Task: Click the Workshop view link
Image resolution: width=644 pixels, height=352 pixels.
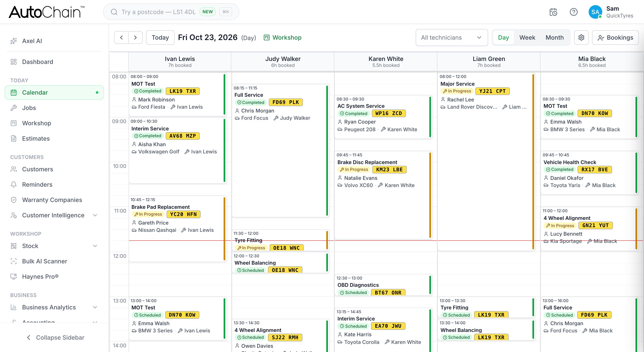Action: (283, 38)
